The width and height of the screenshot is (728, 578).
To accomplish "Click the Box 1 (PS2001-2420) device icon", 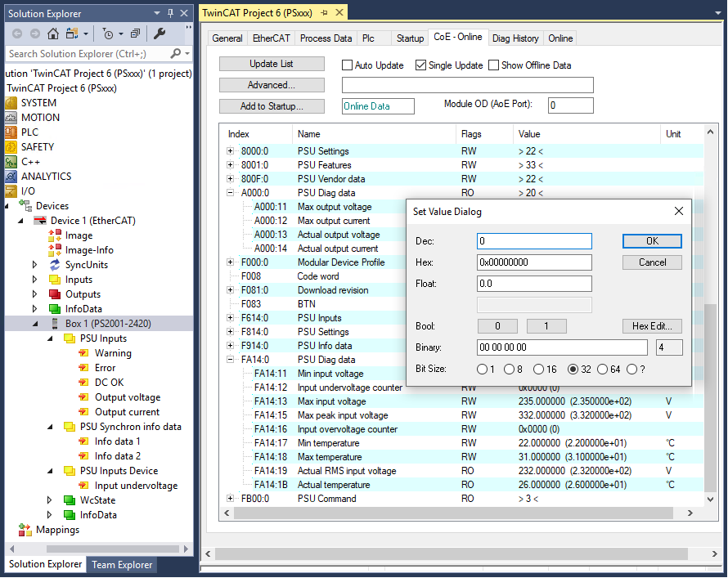I will pos(55,323).
